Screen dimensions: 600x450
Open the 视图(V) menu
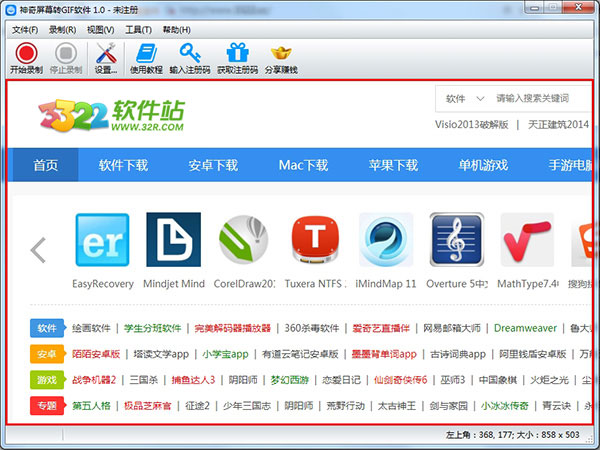pyautogui.click(x=101, y=30)
